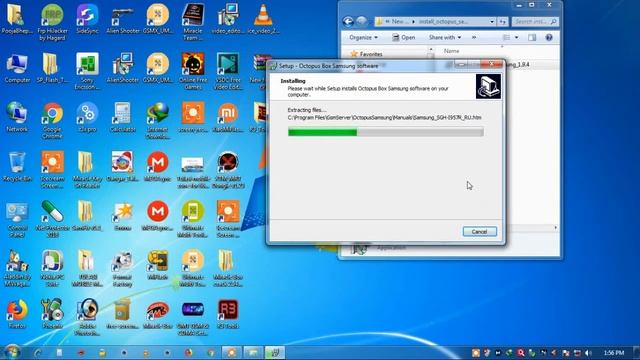Toggle the Explorer preview pane button
Screen dimensions: 640x360
click(532, 38)
